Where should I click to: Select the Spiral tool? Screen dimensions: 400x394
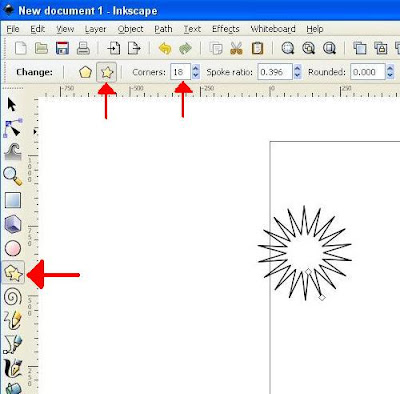tap(13, 297)
